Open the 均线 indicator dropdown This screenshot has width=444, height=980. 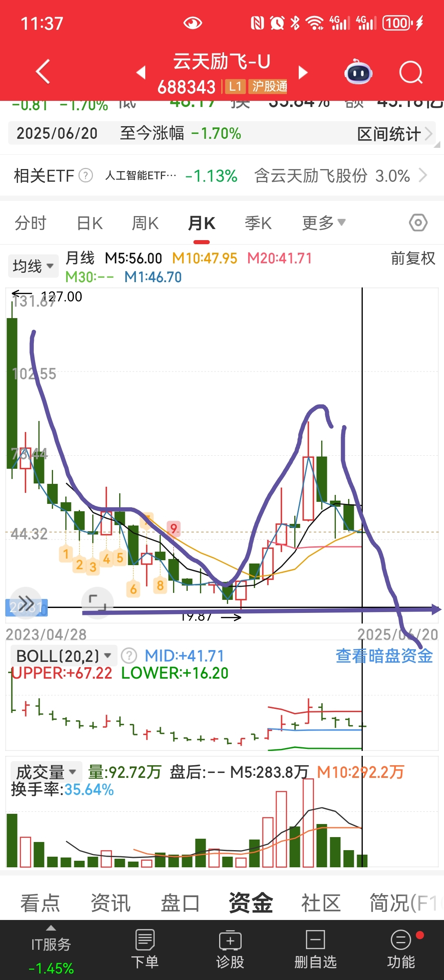[33, 266]
